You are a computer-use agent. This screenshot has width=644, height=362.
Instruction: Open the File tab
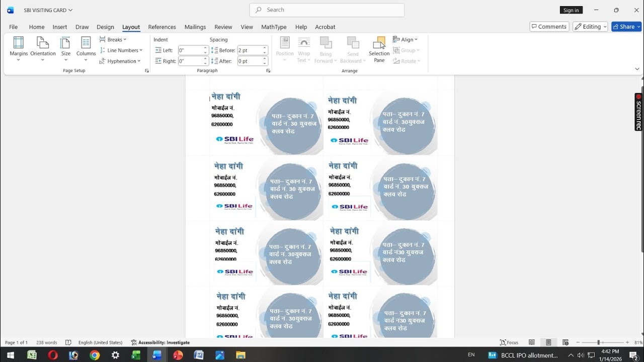pos(14,27)
